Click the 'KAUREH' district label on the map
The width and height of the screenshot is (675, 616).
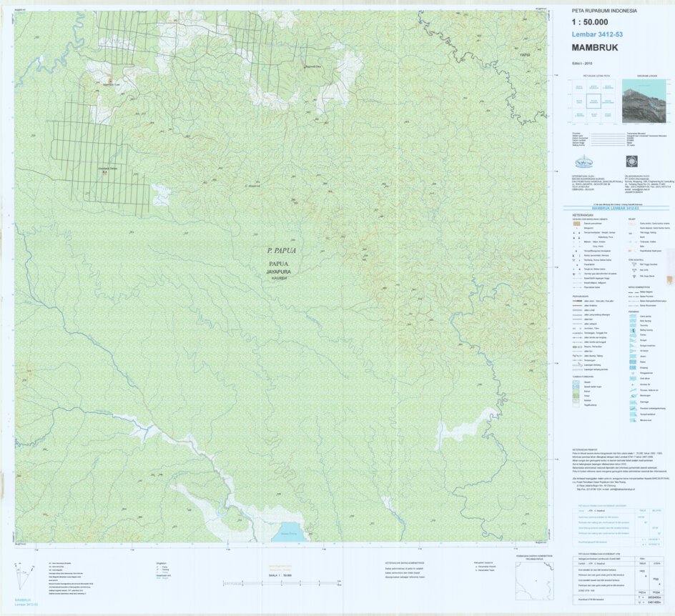(x=279, y=278)
